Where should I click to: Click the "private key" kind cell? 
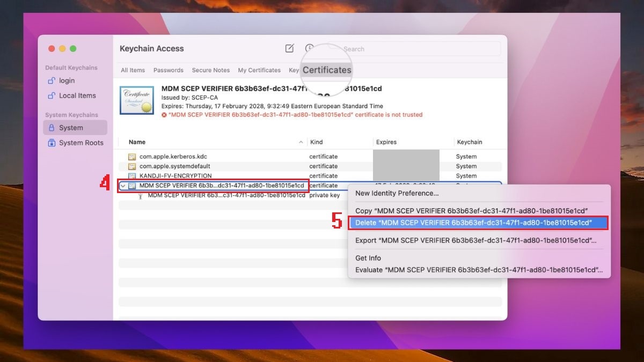point(324,195)
